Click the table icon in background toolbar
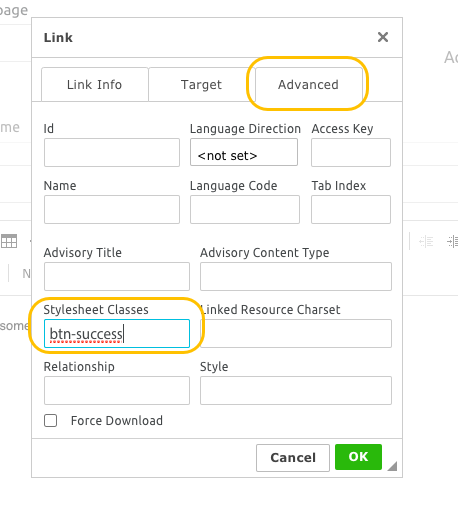 (9, 241)
